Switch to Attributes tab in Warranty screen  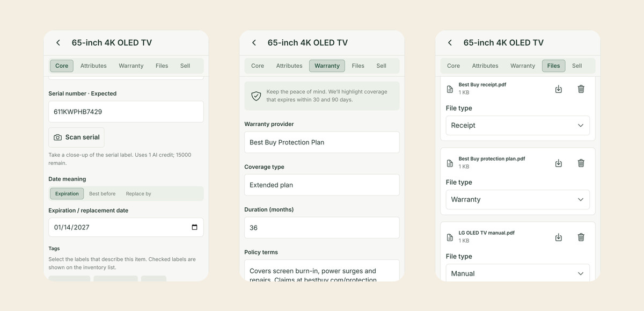[x=289, y=66]
